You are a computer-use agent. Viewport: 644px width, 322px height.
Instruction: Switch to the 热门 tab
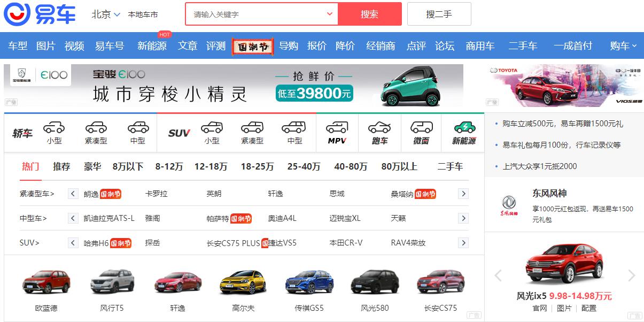(x=30, y=166)
